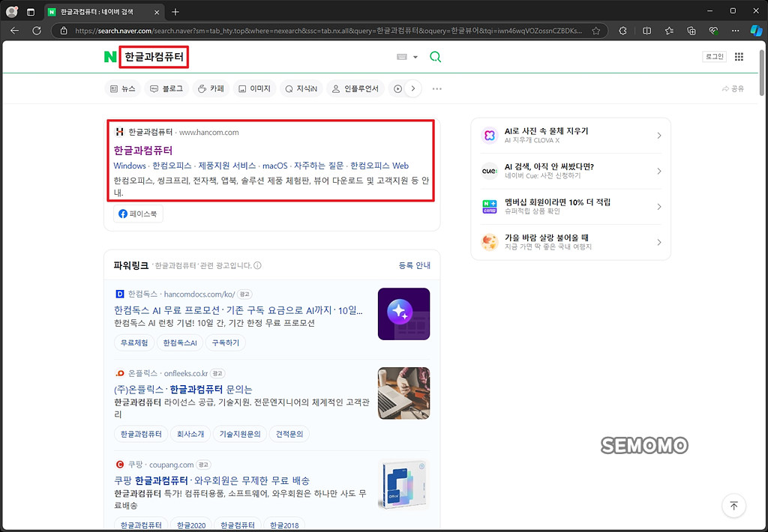Click the green search magnifier icon
The height and width of the screenshot is (532, 768).
tap(435, 57)
